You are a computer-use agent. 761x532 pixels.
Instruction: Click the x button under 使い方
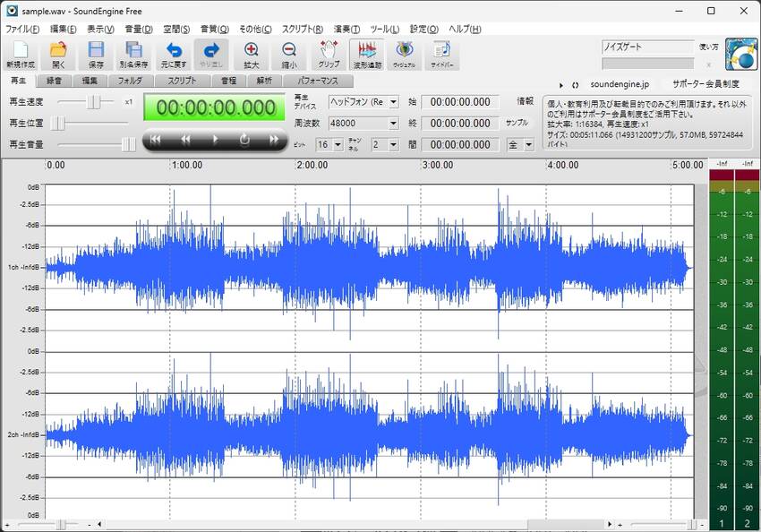[708, 64]
